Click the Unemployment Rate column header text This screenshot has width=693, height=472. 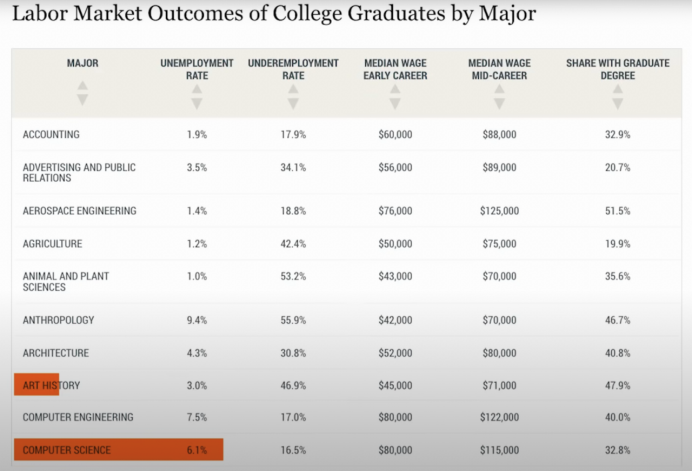point(197,69)
